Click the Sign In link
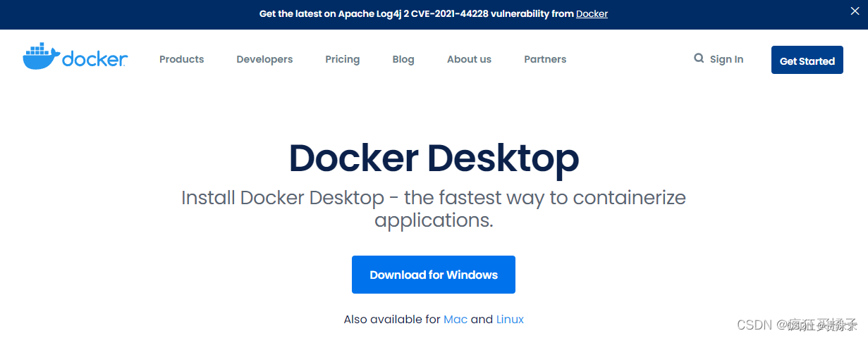868x338 pixels. (x=726, y=59)
